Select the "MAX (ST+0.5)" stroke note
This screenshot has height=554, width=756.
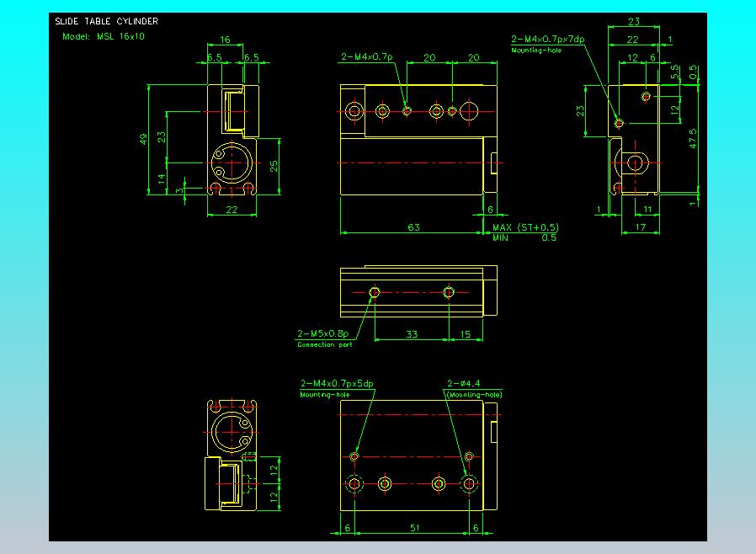(525, 227)
